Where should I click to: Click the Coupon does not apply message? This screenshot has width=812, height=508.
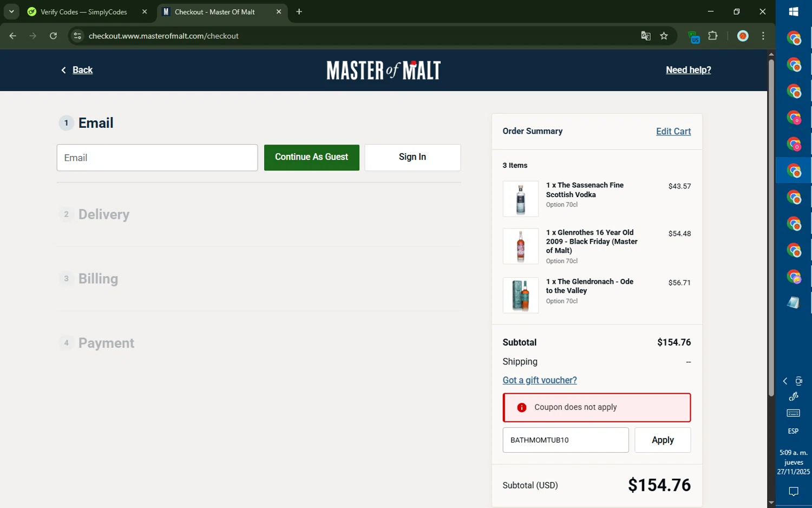point(575,407)
